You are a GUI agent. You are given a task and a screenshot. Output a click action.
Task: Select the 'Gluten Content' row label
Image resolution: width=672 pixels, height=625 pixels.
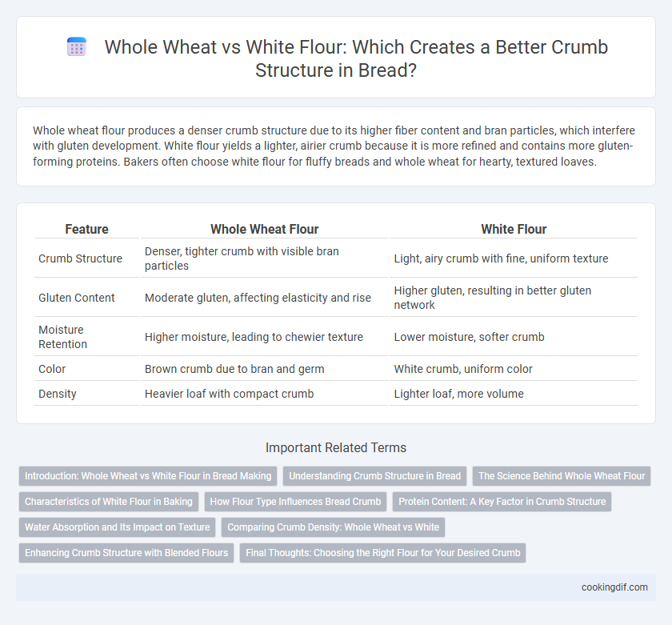point(76,298)
